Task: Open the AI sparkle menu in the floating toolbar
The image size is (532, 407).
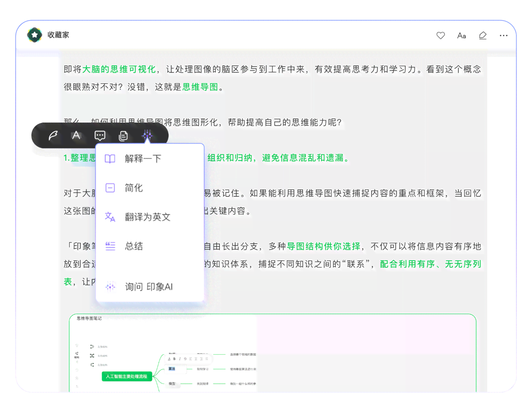Action: click(147, 135)
